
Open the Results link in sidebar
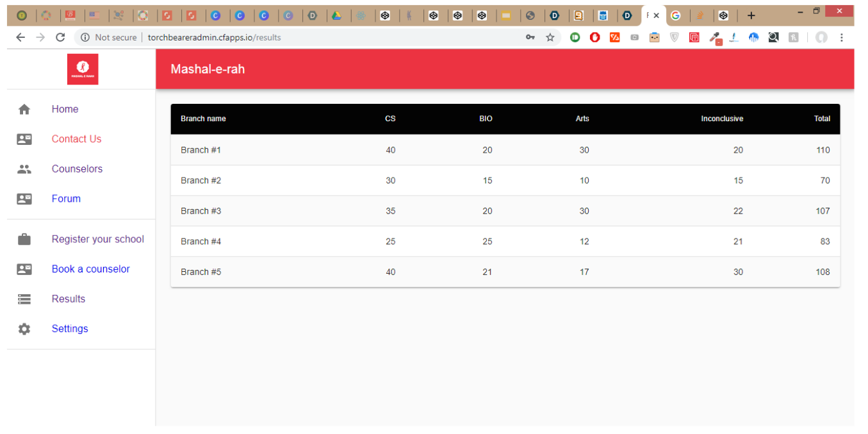coord(69,299)
